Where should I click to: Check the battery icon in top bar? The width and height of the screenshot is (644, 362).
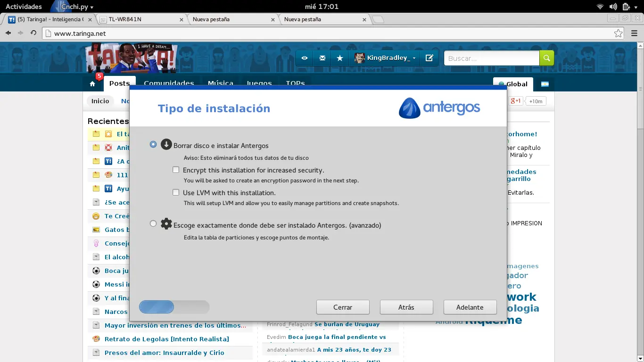click(x=626, y=7)
